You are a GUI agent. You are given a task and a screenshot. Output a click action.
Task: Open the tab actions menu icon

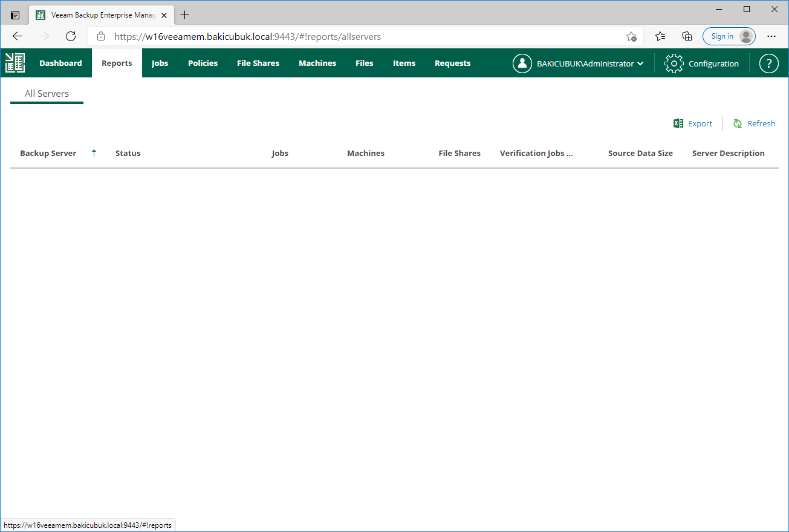coord(15,15)
